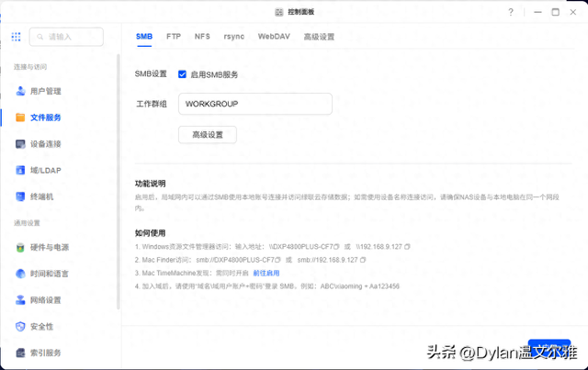Viewport: 588px width, 370px height.
Task: Toggle the 启用SMB服务 checkbox
Action: tap(182, 74)
